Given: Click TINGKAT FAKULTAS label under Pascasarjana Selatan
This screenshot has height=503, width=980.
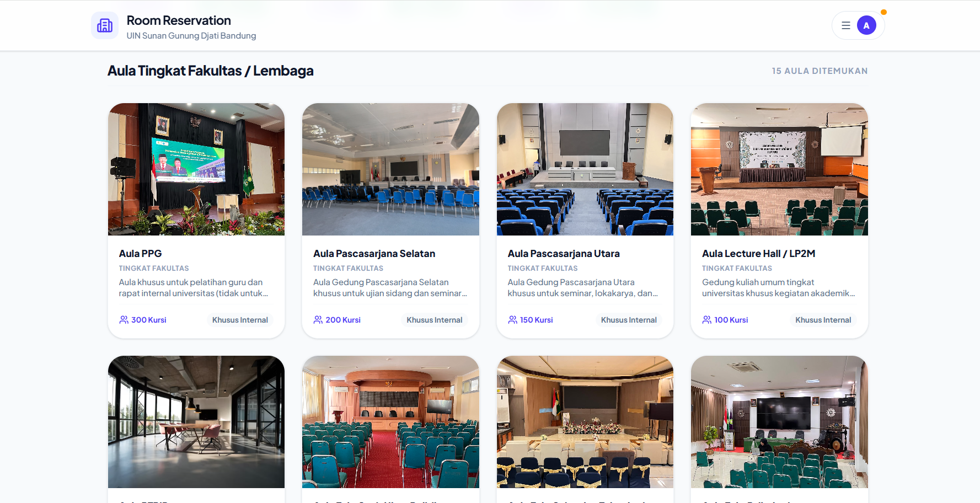Looking at the screenshot, I should pyautogui.click(x=348, y=268).
